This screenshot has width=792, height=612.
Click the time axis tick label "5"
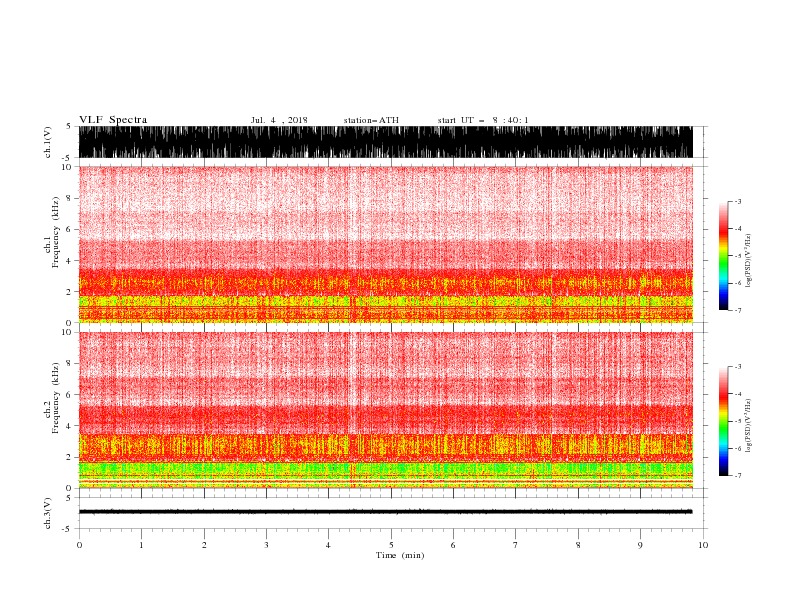[391, 545]
